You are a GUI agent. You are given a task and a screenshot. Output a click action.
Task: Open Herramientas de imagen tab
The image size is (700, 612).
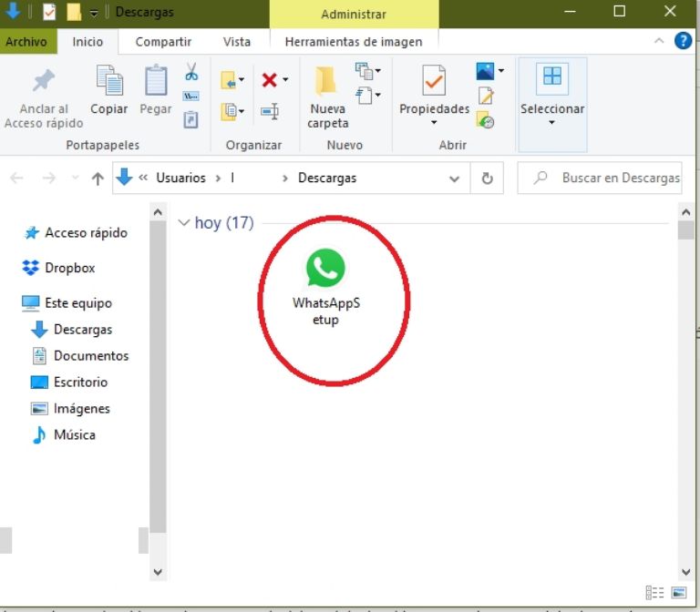[x=354, y=42]
